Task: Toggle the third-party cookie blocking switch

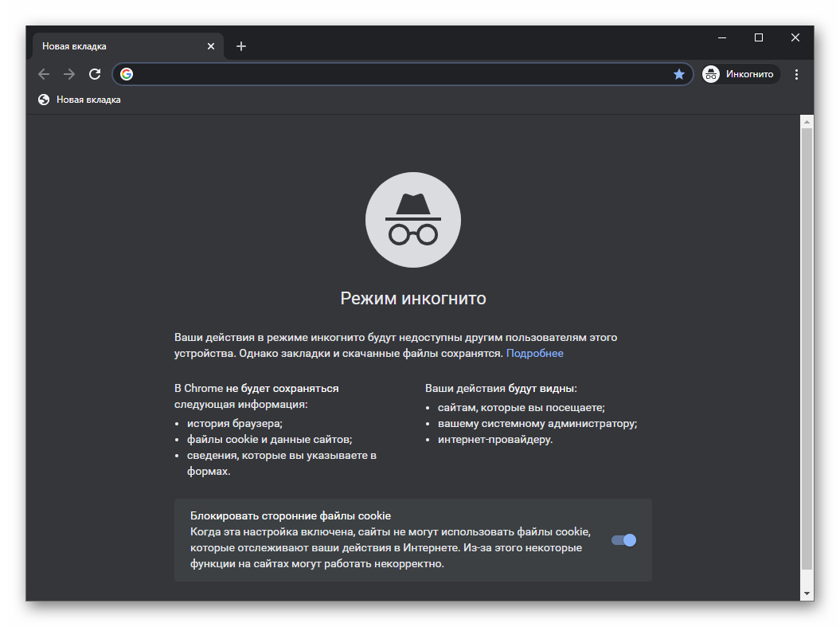Action: (x=623, y=540)
